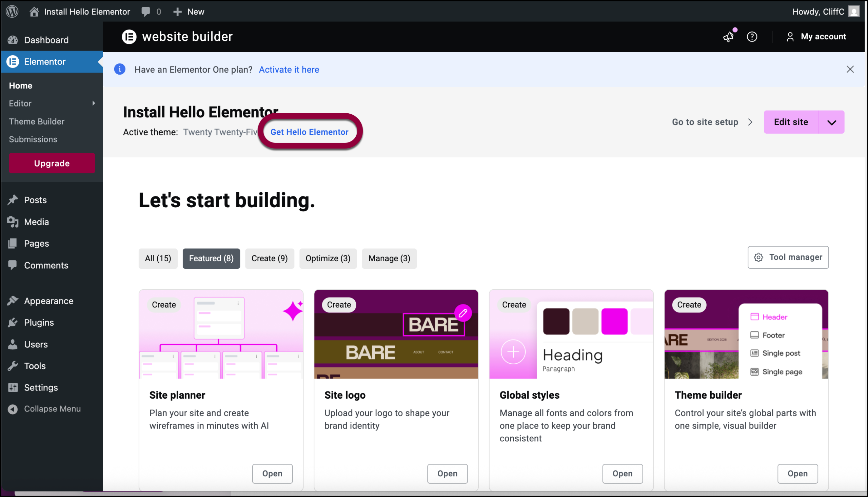Viewport: 868px width, 497px height.
Task: Click My account in the header
Action: [823, 37]
